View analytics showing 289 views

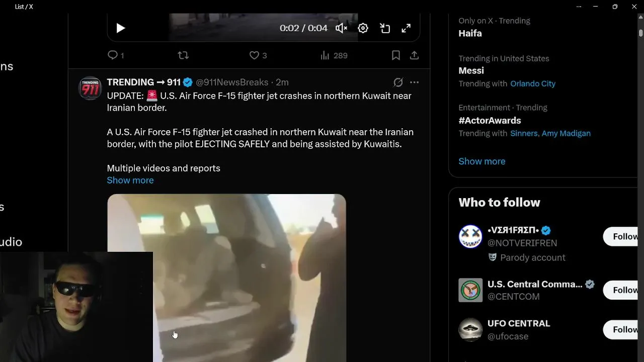pos(334,55)
